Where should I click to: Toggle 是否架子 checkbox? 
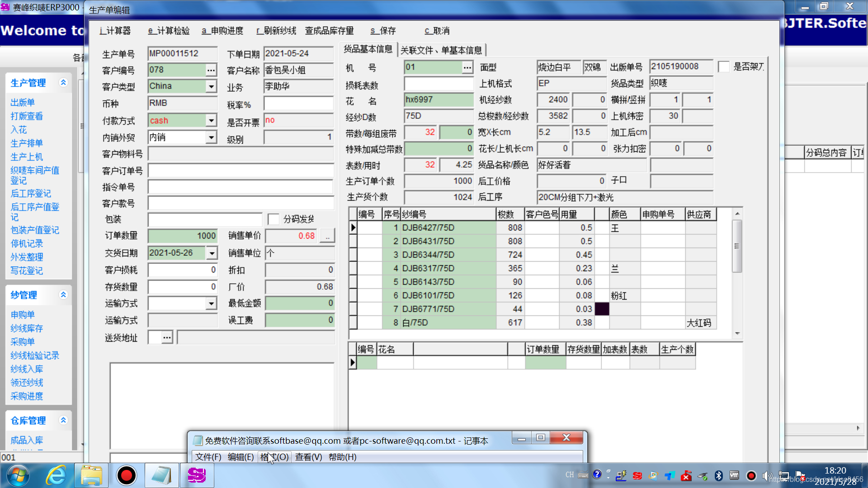(724, 67)
